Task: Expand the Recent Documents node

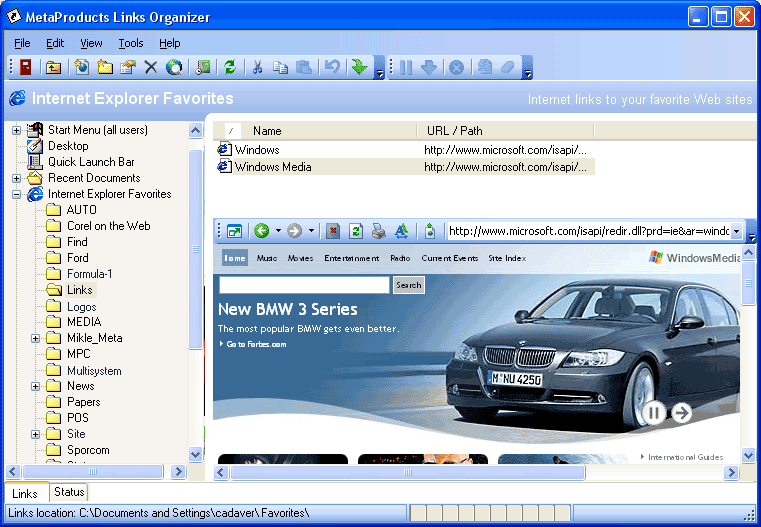Action: click(x=17, y=178)
